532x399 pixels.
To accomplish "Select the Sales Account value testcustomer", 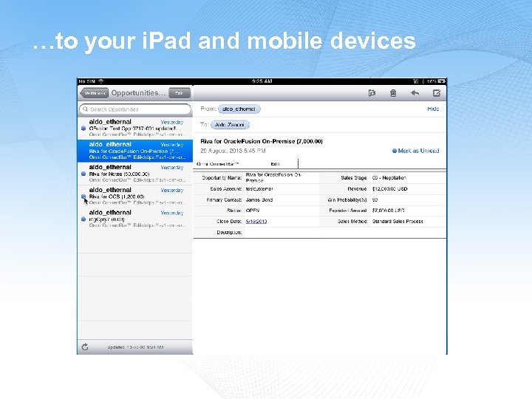I will pos(259,188).
